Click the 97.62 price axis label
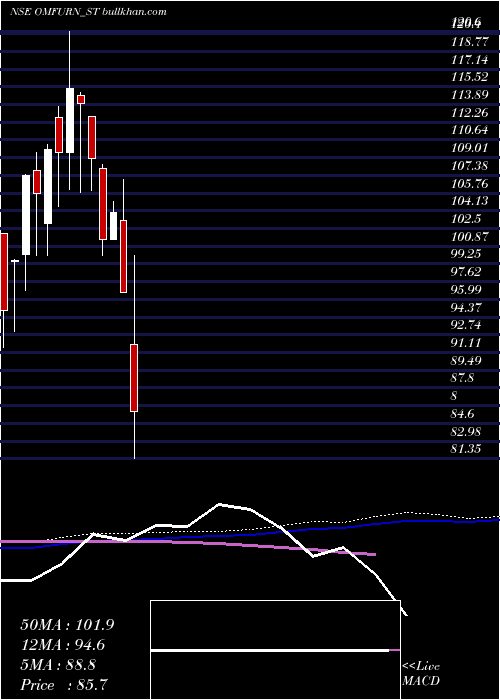Image resolution: width=500 pixels, height=700 pixels. tap(466, 272)
